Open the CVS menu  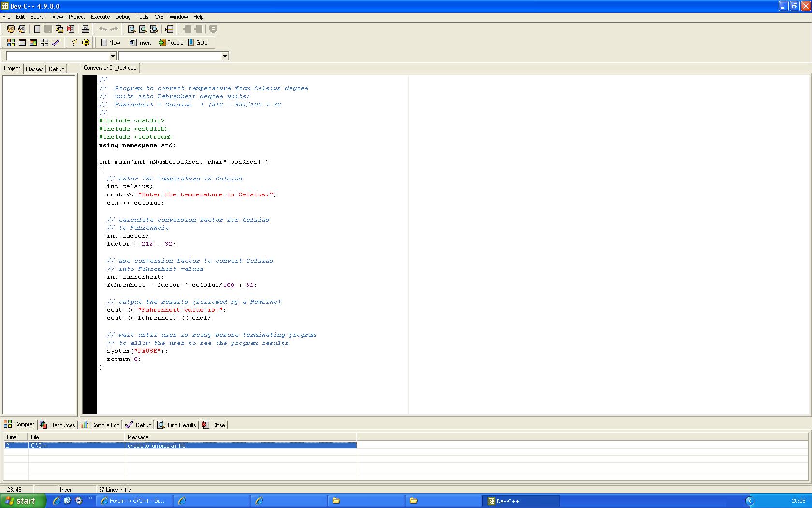point(159,17)
